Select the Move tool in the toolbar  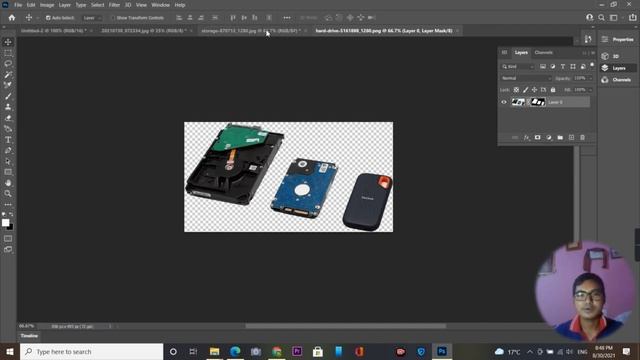click(8, 42)
